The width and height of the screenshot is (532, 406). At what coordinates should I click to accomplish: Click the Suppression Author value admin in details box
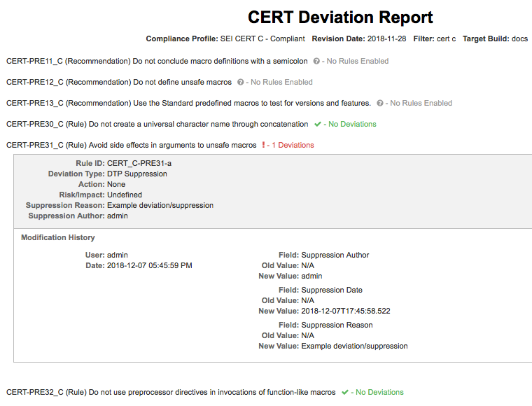coord(118,216)
